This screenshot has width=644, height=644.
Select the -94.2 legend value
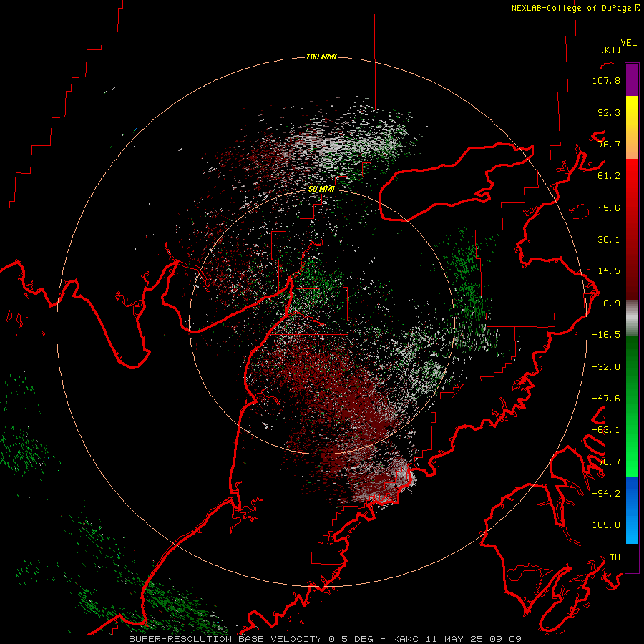pos(606,493)
